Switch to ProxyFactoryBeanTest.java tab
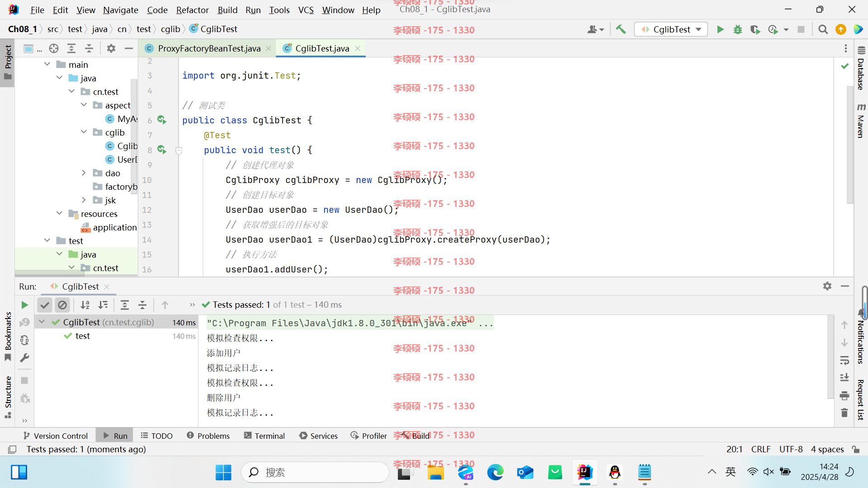The width and height of the screenshot is (868, 488). click(x=209, y=48)
